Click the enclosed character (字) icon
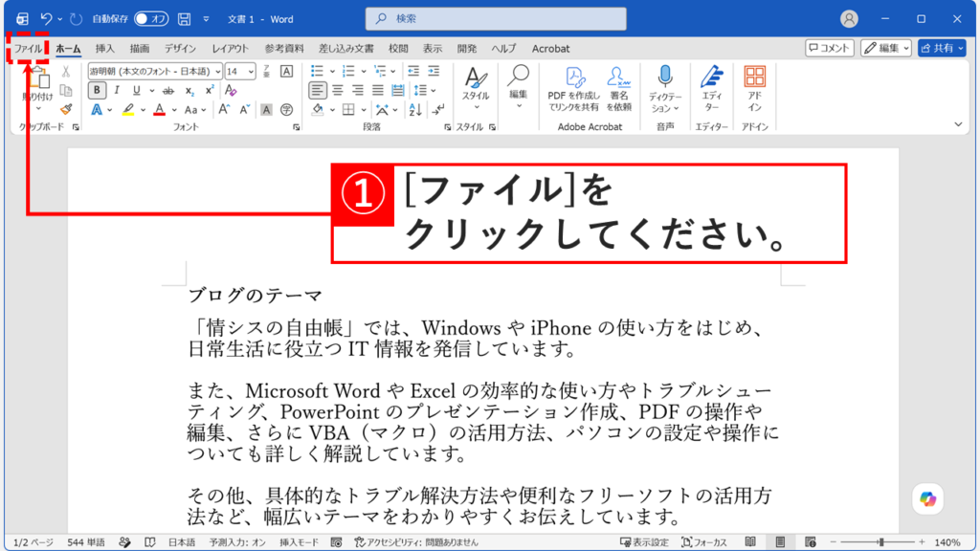980x551 pixels. [x=286, y=110]
